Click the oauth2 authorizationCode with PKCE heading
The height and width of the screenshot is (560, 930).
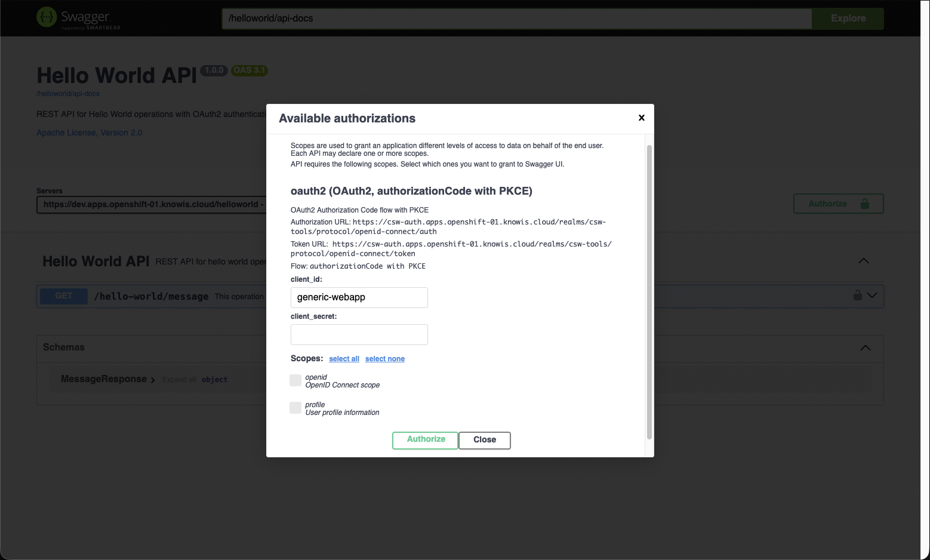tap(411, 191)
